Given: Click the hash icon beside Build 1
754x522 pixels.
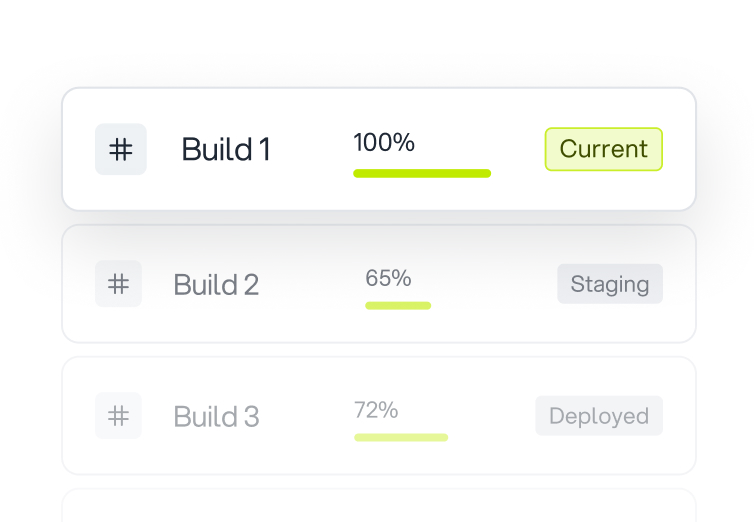Looking at the screenshot, I should [x=121, y=149].
